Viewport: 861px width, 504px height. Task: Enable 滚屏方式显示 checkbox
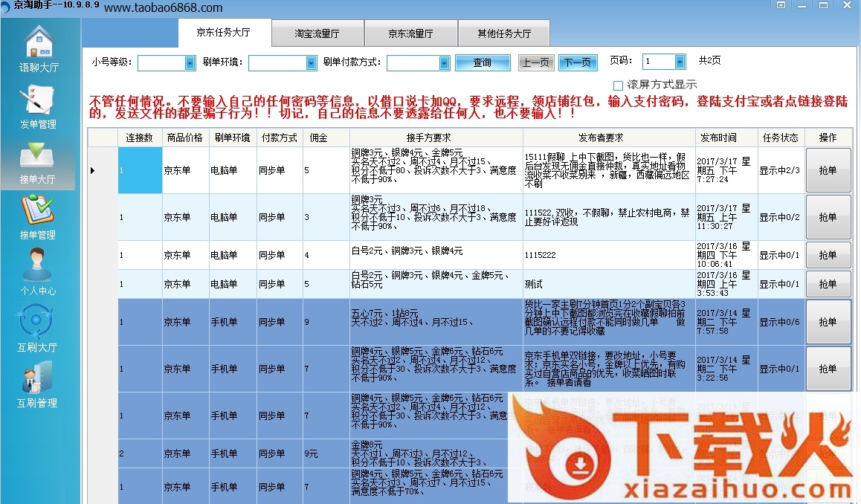click(618, 85)
